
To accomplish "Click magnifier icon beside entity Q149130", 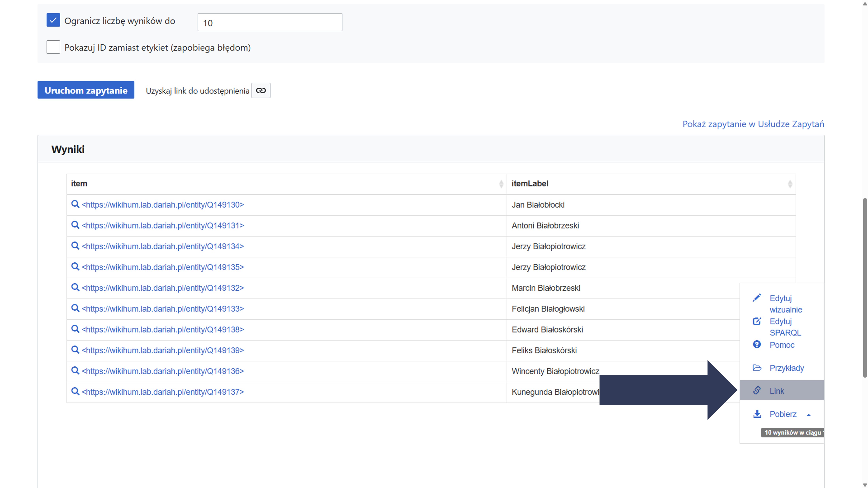I will [75, 204].
